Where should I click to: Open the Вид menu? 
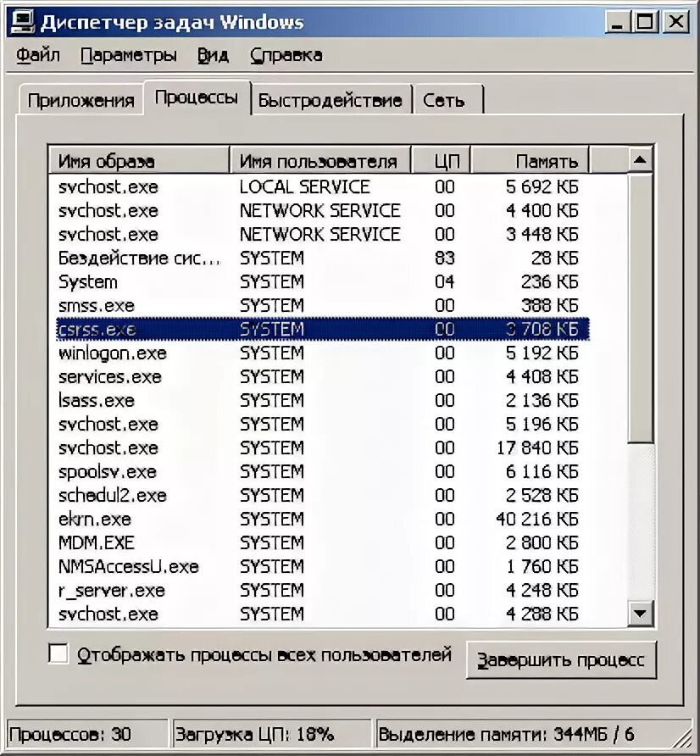[x=213, y=55]
